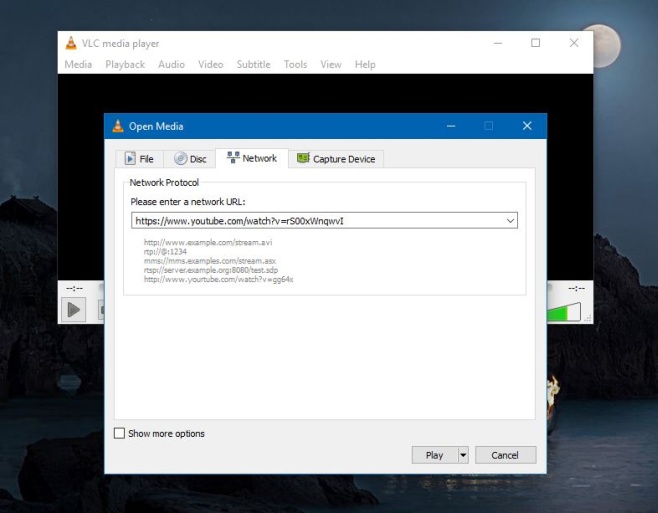The image size is (658, 513).
Task: Open the Tools menu
Action: coord(295,64)
